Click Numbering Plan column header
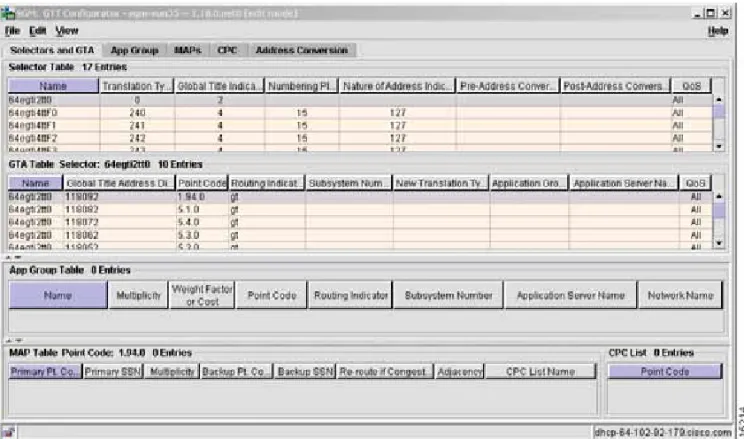 click(302, 86)
